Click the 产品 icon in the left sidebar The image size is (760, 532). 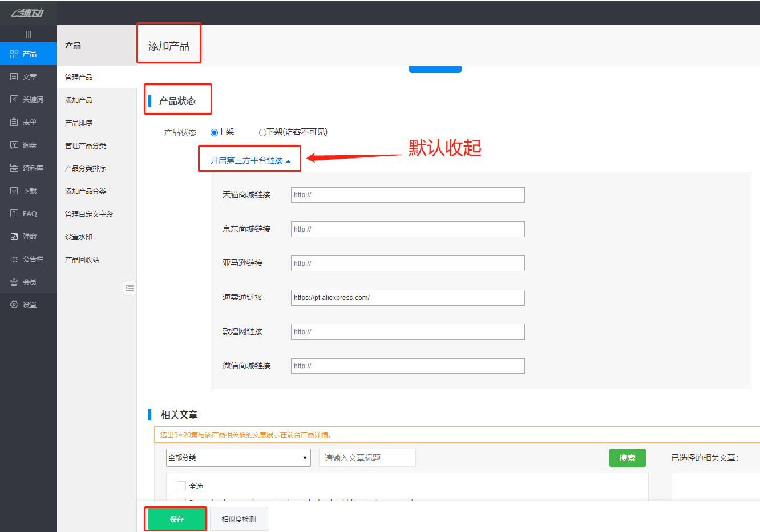[x=14, y=54]
